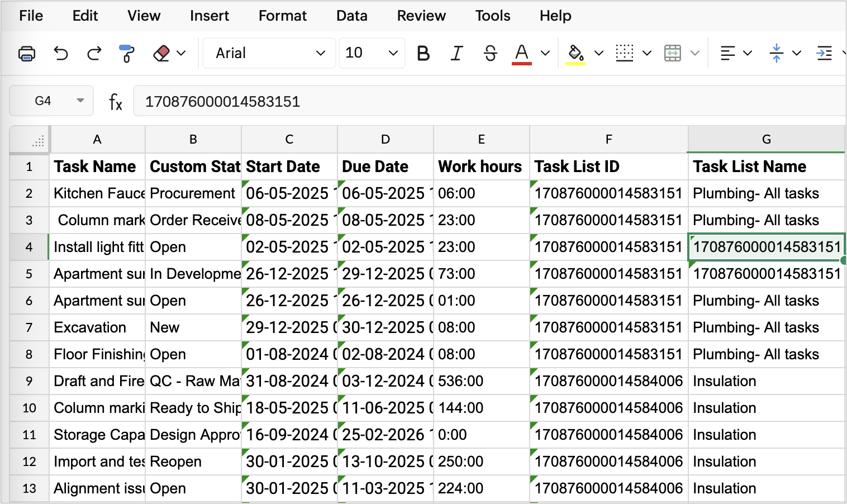Toggle Bold formatting
847x504 pixels.
[423, 54]
